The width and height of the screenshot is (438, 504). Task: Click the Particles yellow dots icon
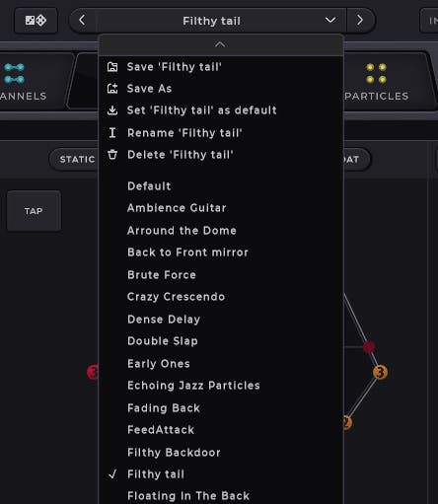pos(376,73)
